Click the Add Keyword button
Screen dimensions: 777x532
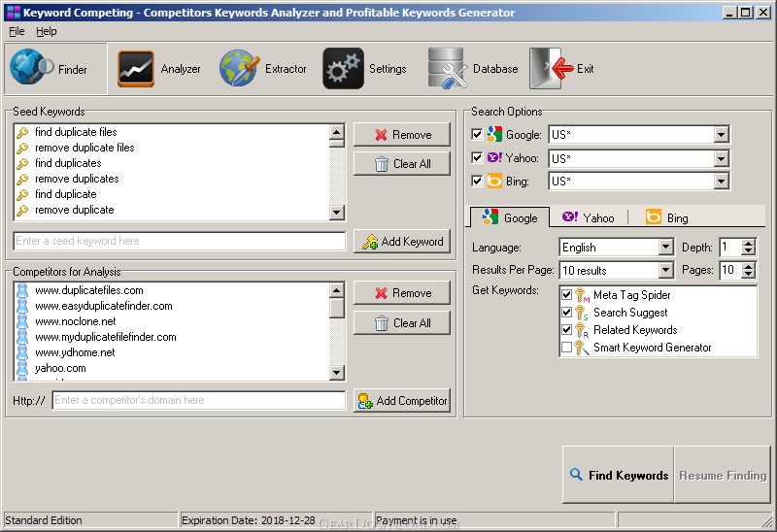402,242
